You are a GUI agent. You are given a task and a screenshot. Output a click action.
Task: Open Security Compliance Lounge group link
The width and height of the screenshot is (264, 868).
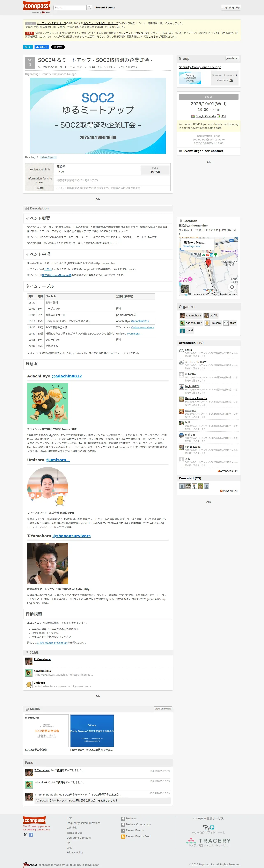coord(200,67)
